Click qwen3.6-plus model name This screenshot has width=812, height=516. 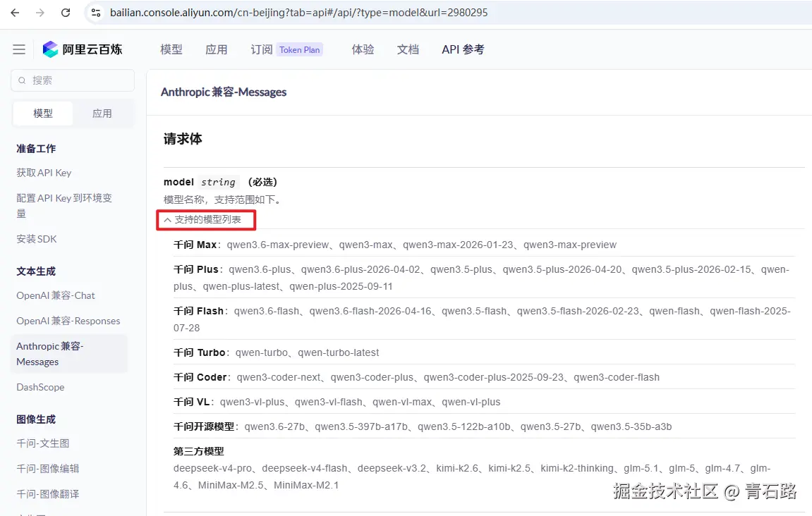[x=260, y=270]
